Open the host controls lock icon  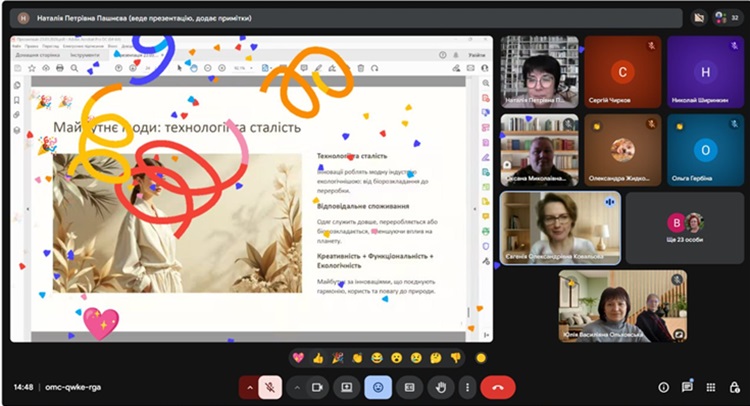coord(733,387)
